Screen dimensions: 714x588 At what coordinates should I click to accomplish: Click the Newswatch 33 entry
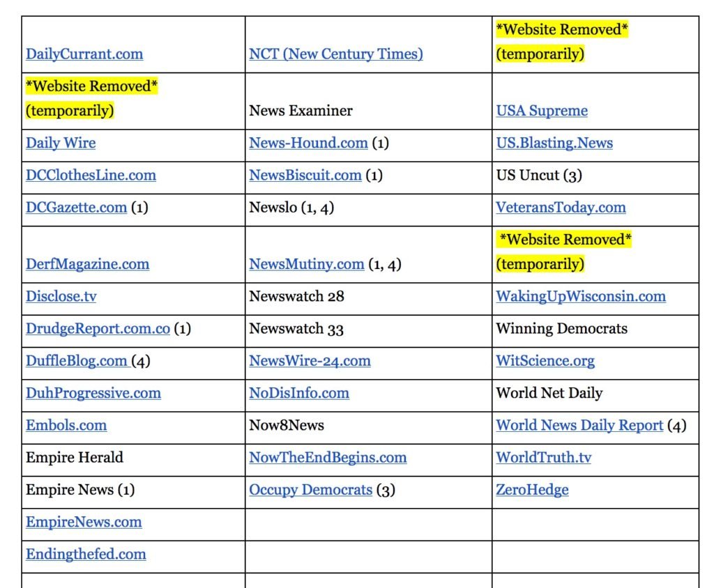pyautogui.click(x=296, y=329)
